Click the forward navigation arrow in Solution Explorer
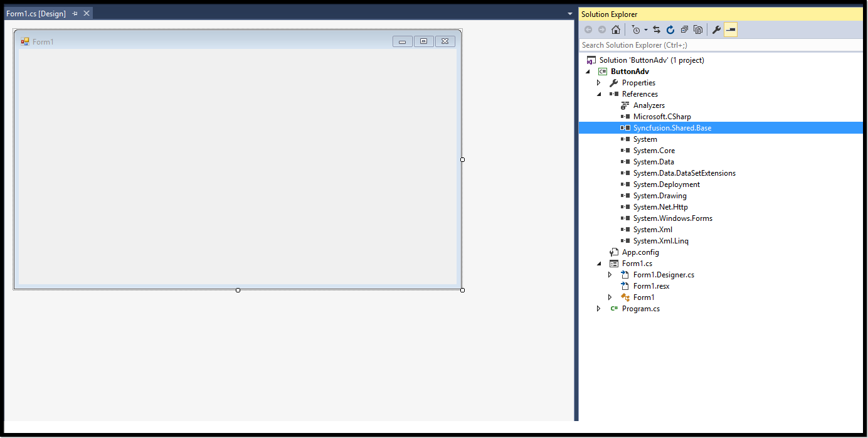Viewport: 868px width, 438px height. click(x=601, y=29)
